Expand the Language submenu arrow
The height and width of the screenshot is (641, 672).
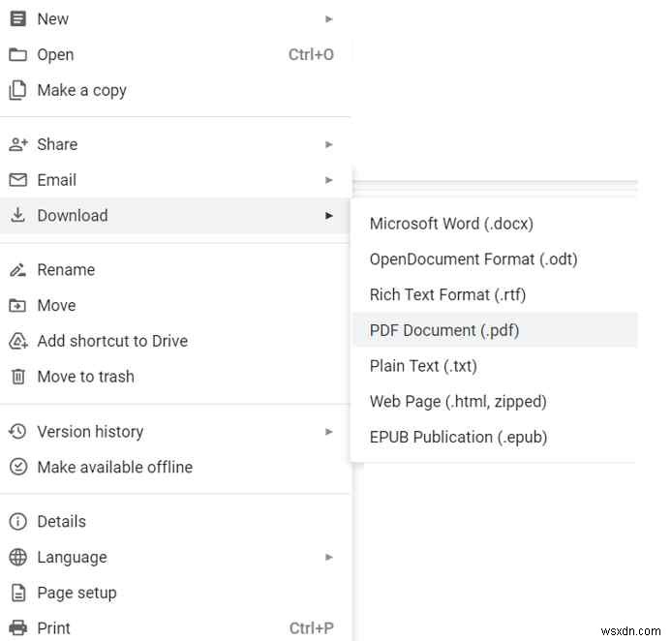328,557
